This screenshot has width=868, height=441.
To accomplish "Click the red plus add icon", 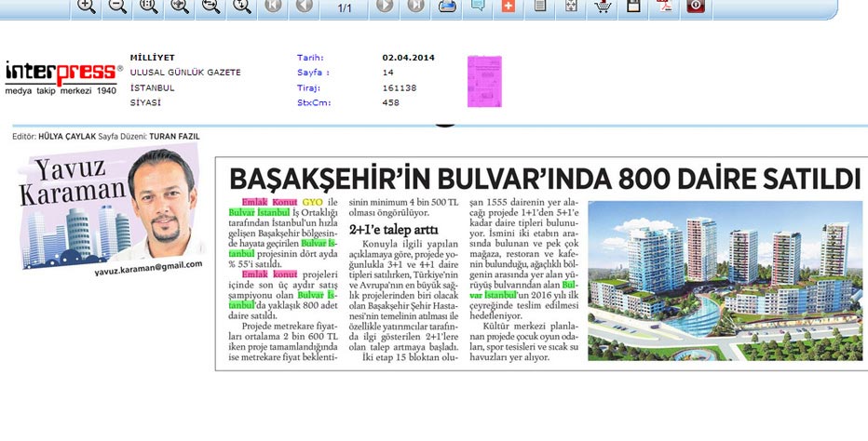I will [509, 6].
